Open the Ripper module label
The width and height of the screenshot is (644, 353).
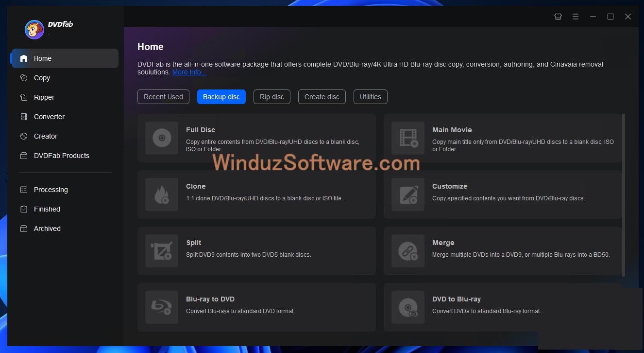coord(44,97)
